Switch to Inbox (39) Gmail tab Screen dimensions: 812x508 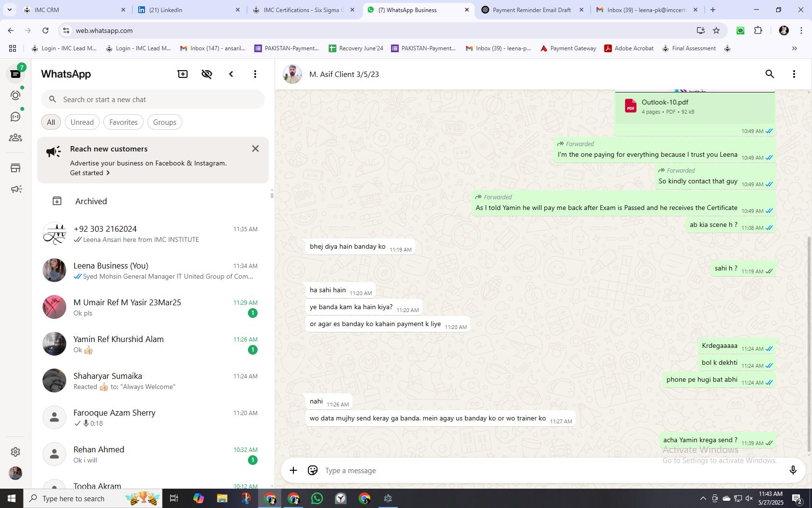647,10
